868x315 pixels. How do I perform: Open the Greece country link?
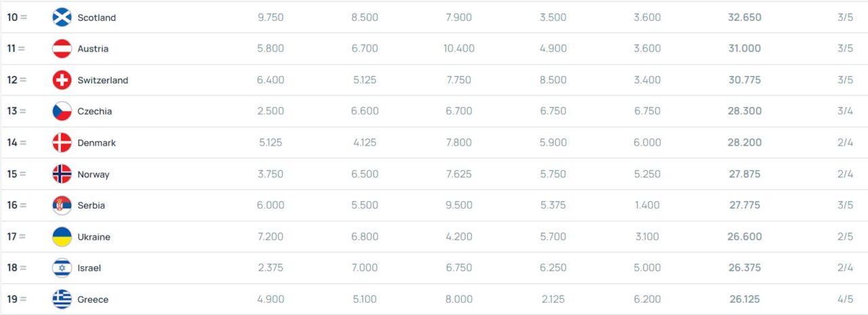click(x=93, y=299)
